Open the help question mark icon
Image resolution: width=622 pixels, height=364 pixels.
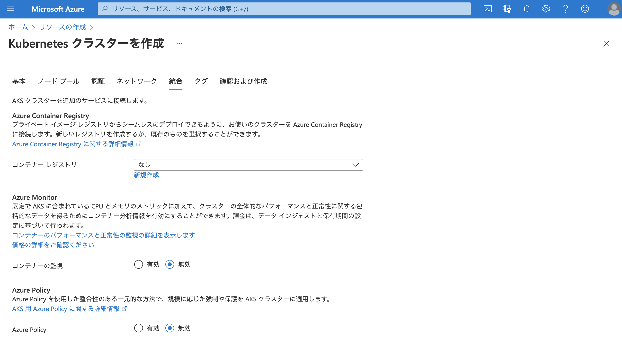coord(566,9)
